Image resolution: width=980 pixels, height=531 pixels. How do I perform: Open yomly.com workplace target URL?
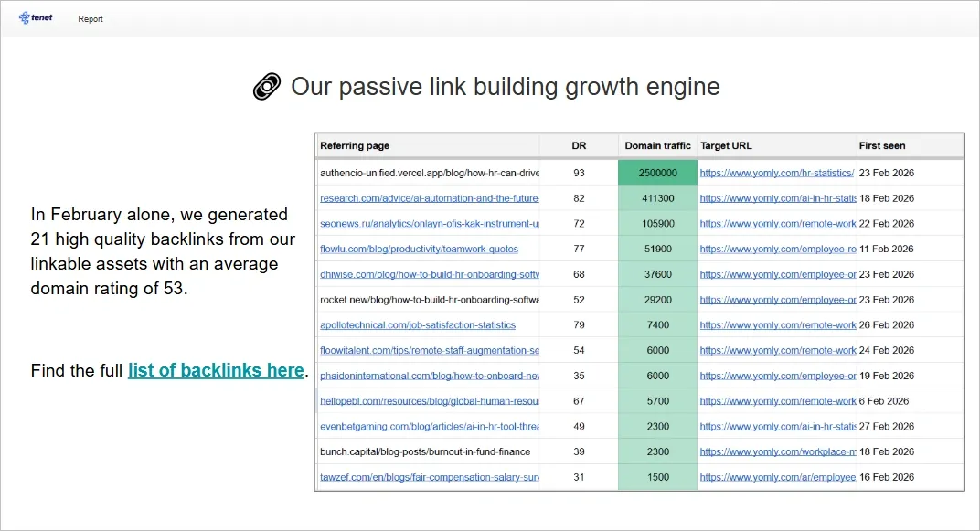[778, 451]
